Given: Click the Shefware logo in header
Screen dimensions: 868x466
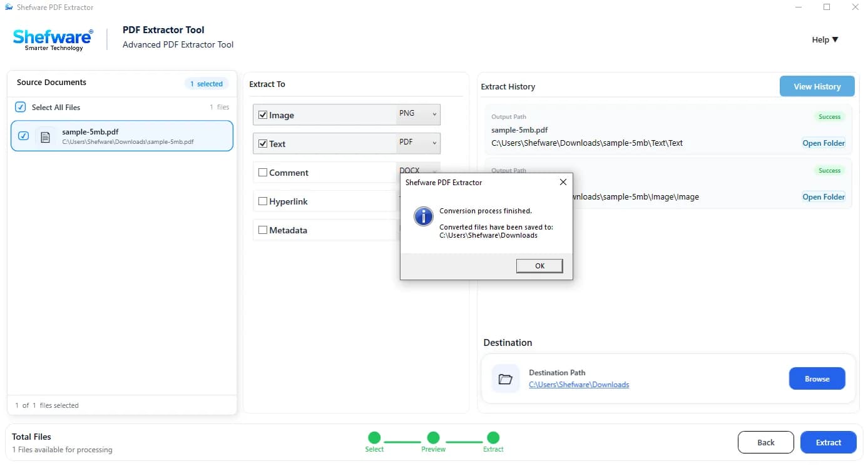Looking at the screenshot, I should [53, 39].
